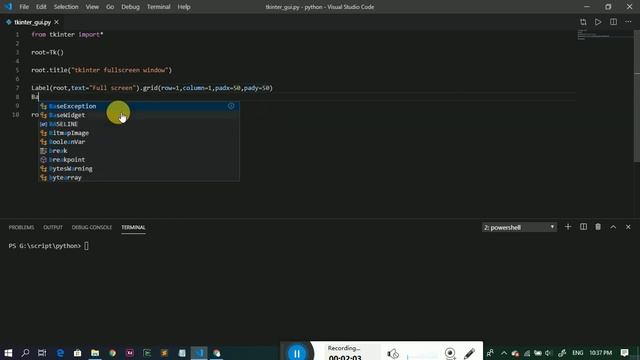Close the tkinter_gui.py tab

[x=57, y=22]
